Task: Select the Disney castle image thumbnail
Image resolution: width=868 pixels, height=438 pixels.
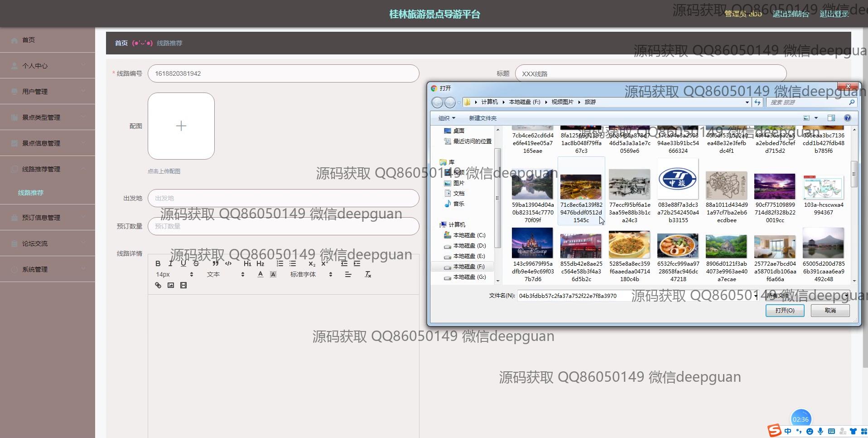Action: [x=532, y=243]
